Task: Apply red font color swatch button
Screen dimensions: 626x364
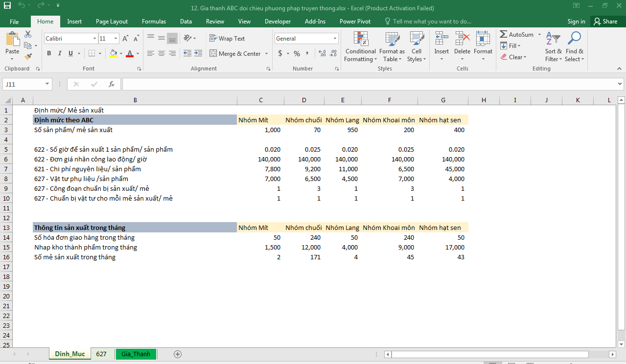Action: point(130,53)
